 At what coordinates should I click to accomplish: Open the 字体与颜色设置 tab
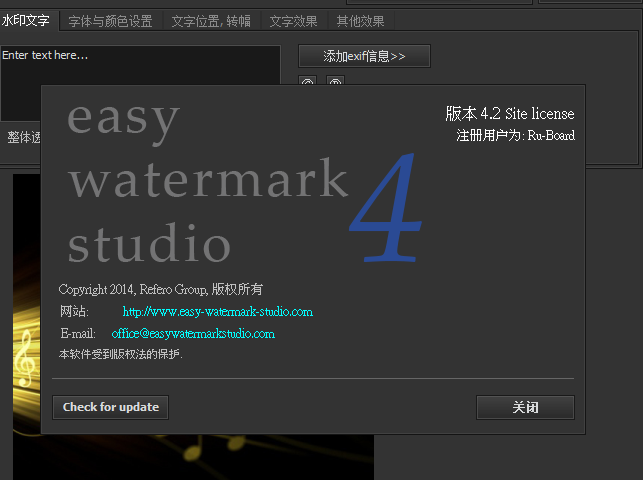tap(110, 20)
